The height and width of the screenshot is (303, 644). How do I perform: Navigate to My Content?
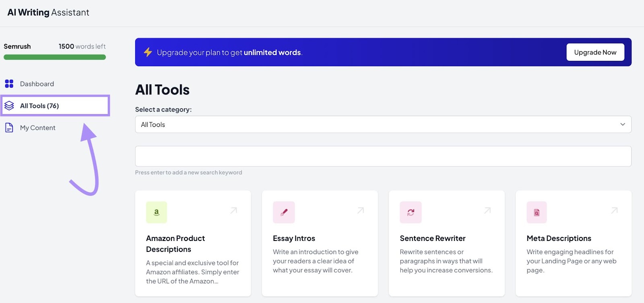[37, 127]
